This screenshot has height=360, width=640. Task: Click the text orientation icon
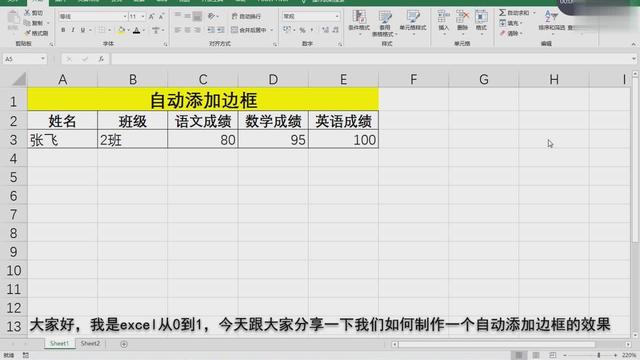[x=211, y=16]
